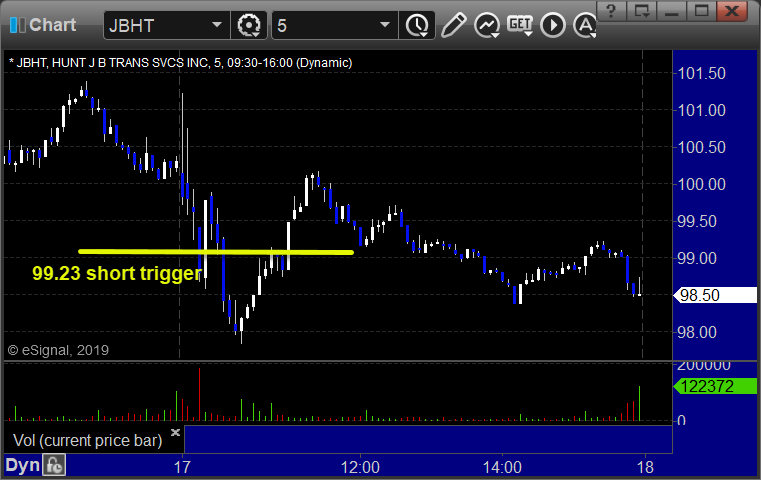The width and height of the screenshot is (761, 480).
Task: Open the time template clock menu
Action: [417, 25]
